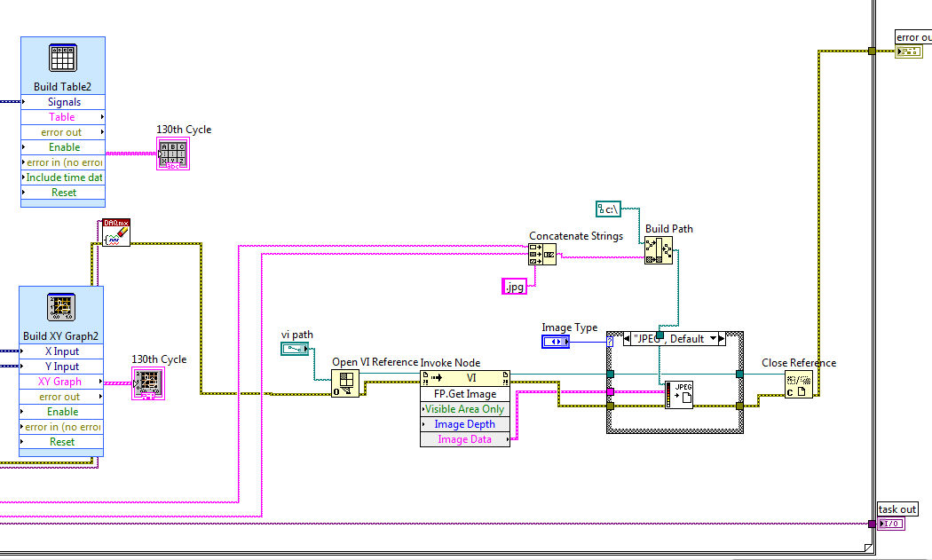Click the Y Input terminal of Build XY Graph2

(61, 367)
